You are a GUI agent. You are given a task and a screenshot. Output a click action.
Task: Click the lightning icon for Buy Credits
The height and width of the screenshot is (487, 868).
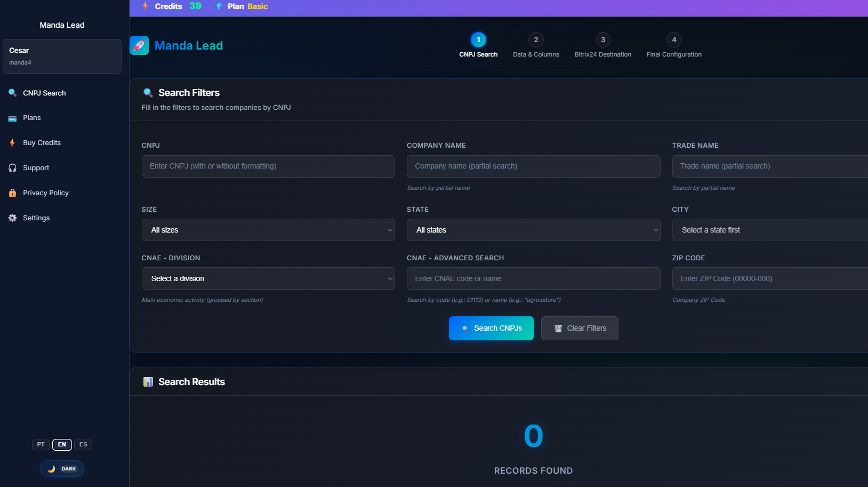tap(12, 143)
